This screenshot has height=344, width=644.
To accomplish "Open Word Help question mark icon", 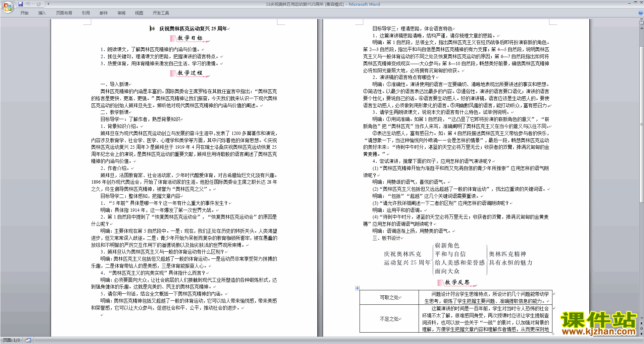I will coord(640,13).
